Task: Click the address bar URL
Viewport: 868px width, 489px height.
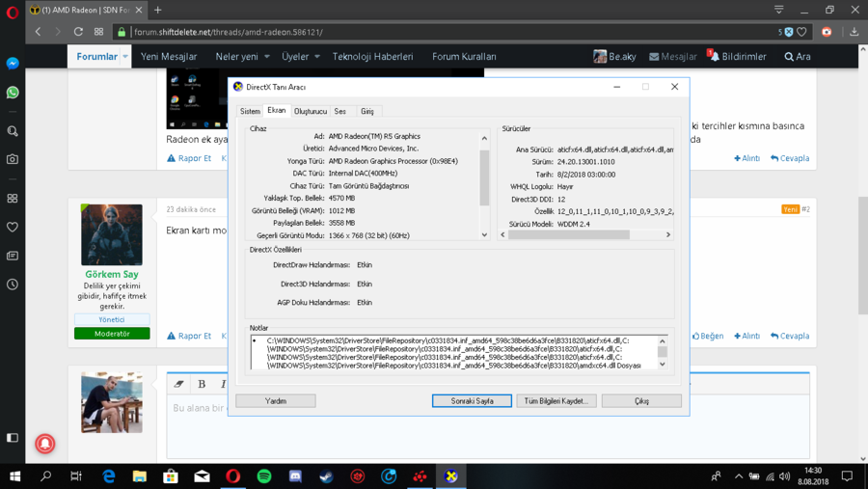Action: [x=228, y=32]
